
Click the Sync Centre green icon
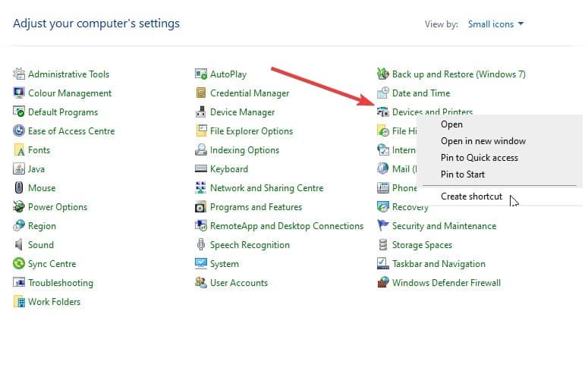click(x=19, y=263)
